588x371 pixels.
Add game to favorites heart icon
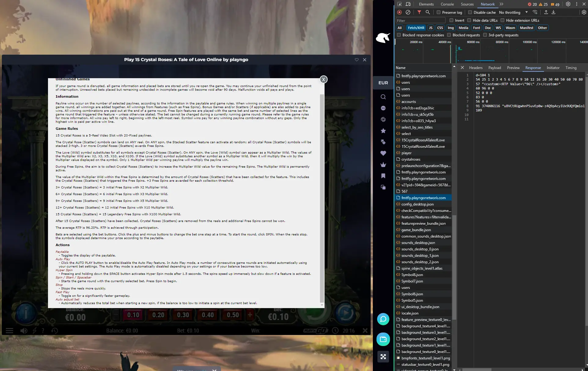click(357, 60)
